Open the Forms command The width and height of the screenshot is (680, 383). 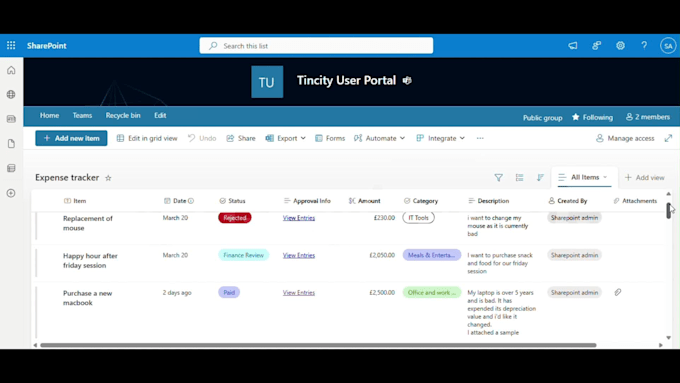pos(330,138)
